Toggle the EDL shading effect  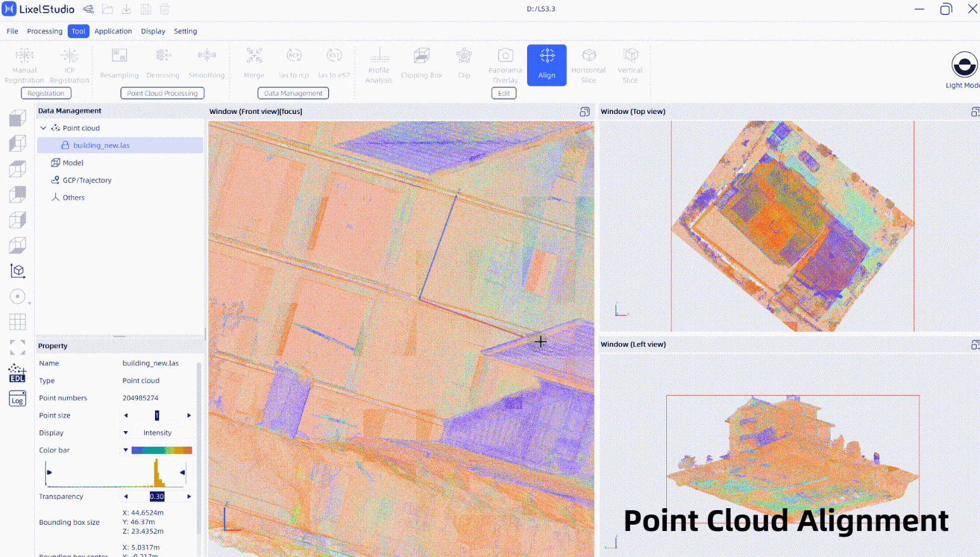click(17, 373)
